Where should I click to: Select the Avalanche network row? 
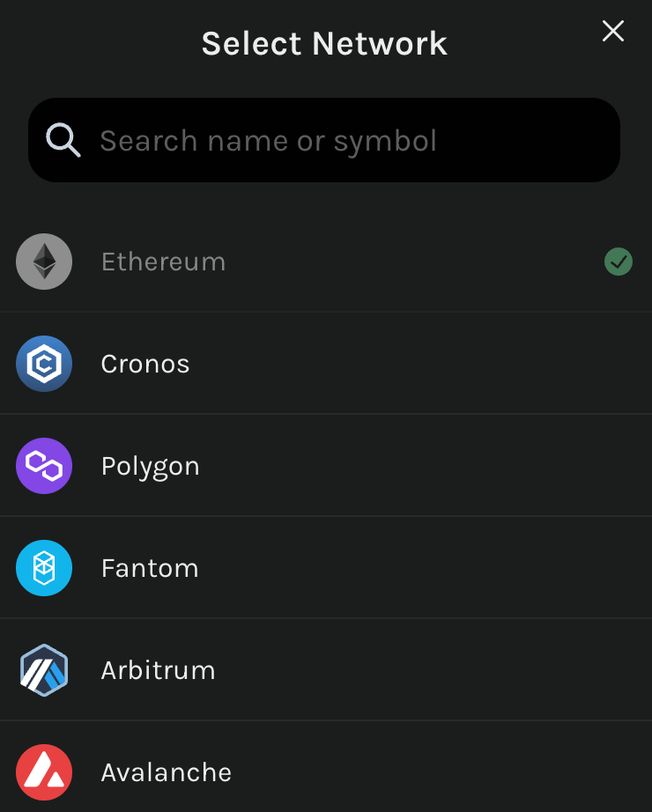(x=326, y=767)
